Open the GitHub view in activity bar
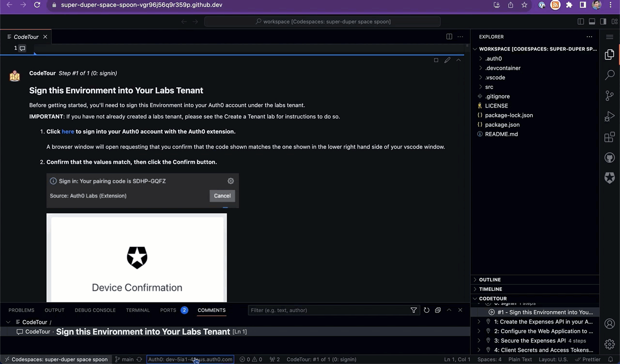Viewport: 620px width, 364px height. (609, 158)
